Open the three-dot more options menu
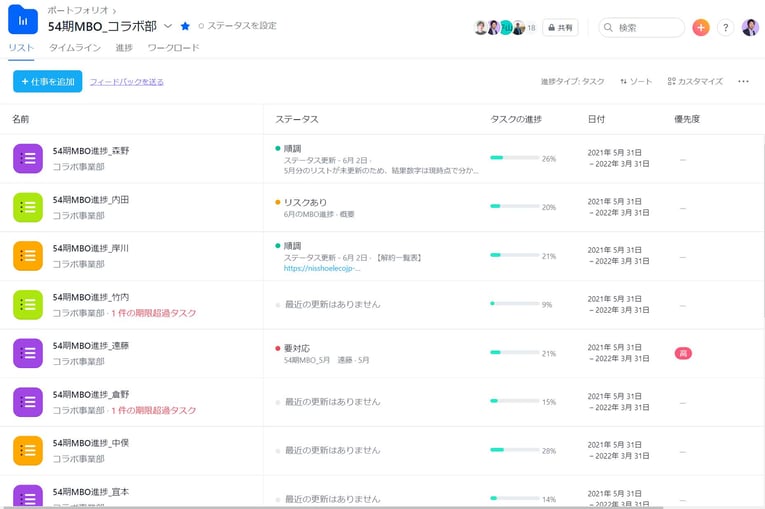Viewport: 765px width, 509px height. pyautogui.click(x=743, y=82)
